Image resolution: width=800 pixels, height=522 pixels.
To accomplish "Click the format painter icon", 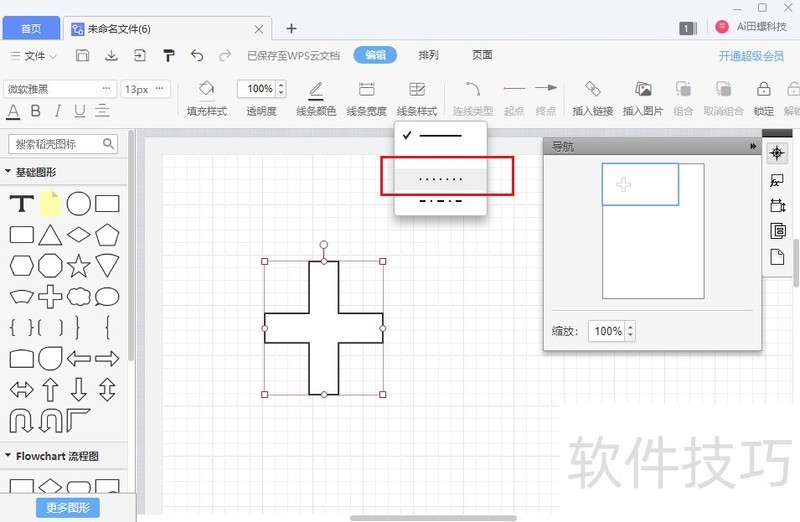I will tap(168, 56).
